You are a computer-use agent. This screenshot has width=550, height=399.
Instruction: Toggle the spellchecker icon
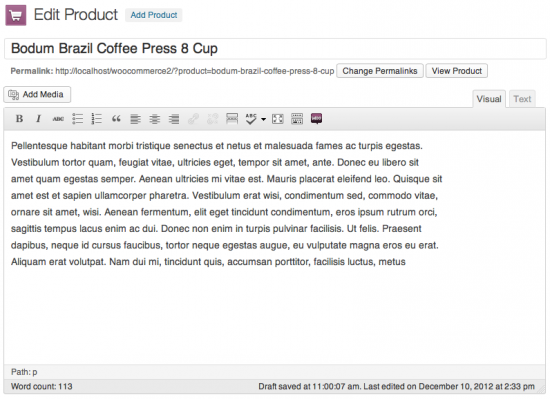tap(251, 119)
